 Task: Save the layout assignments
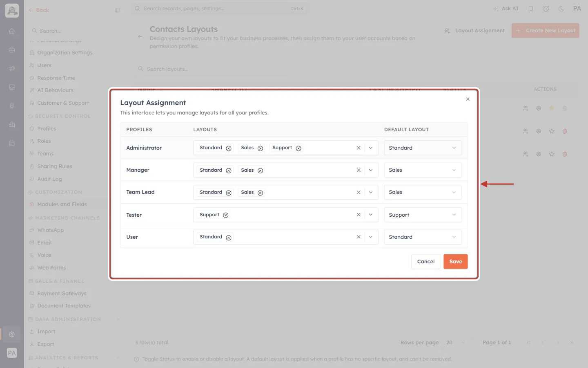click(x=456, y=262)
